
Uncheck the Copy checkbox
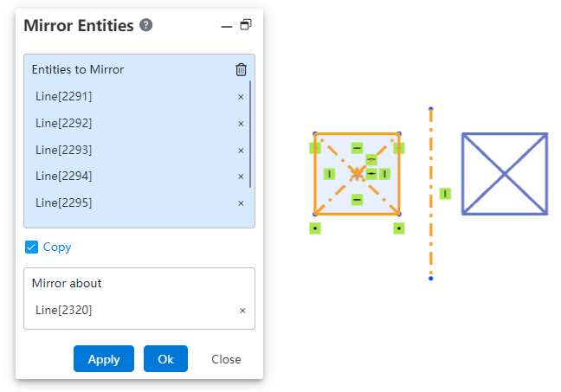31,247
